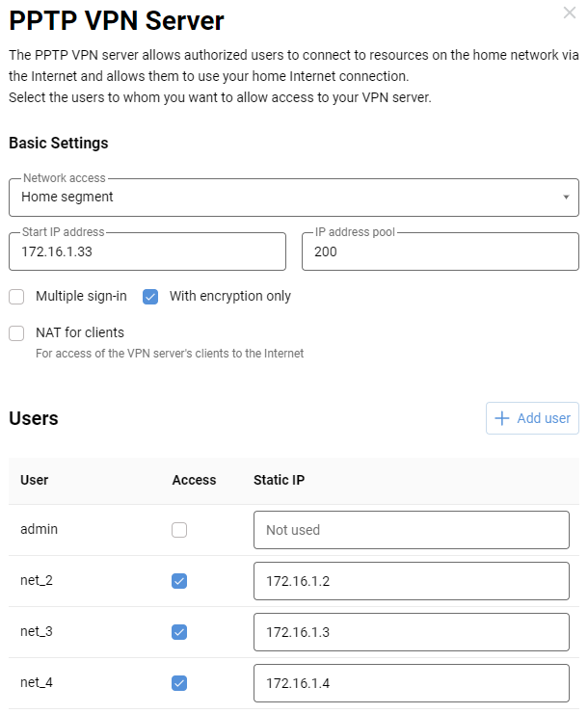Screen dimensions: 588x714
Task: Click the Network access dropdown arrow
Action: [x=566, y=198]
